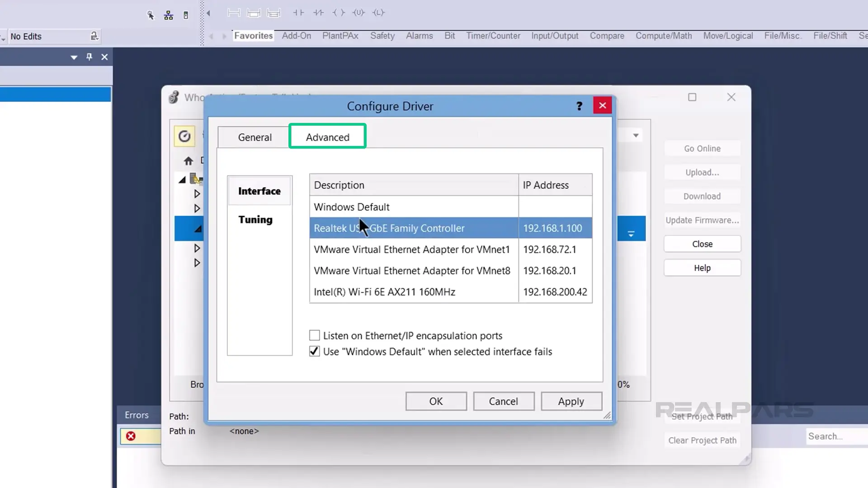Click the 192.168.1.100 IP address cell
The height and width of the screenshot is (488, 868).
coord(555,228)
